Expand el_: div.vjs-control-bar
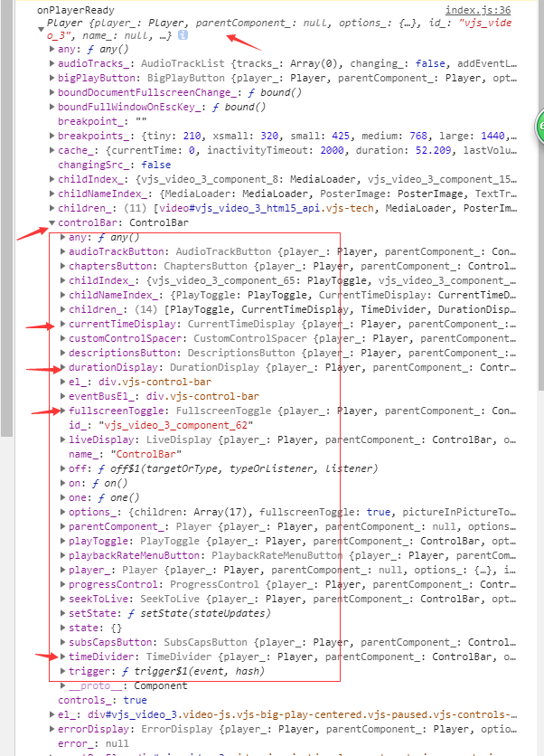The height and width of the screenshot is (756, 544). click(62, 382)
